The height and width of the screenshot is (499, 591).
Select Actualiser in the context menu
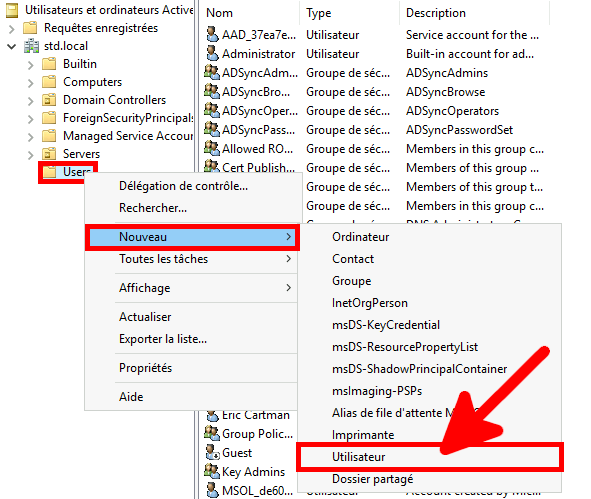click(192, 317)
